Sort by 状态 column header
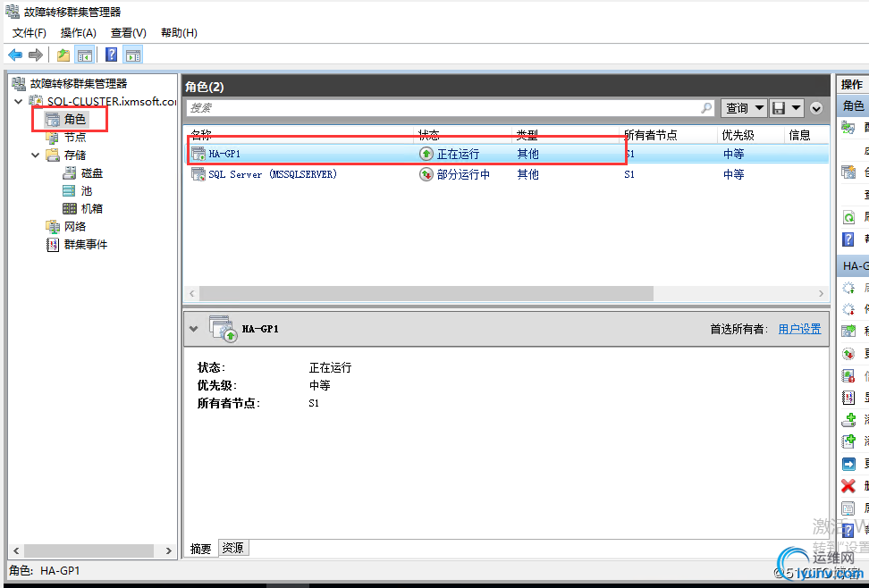 tap(463, 135)
